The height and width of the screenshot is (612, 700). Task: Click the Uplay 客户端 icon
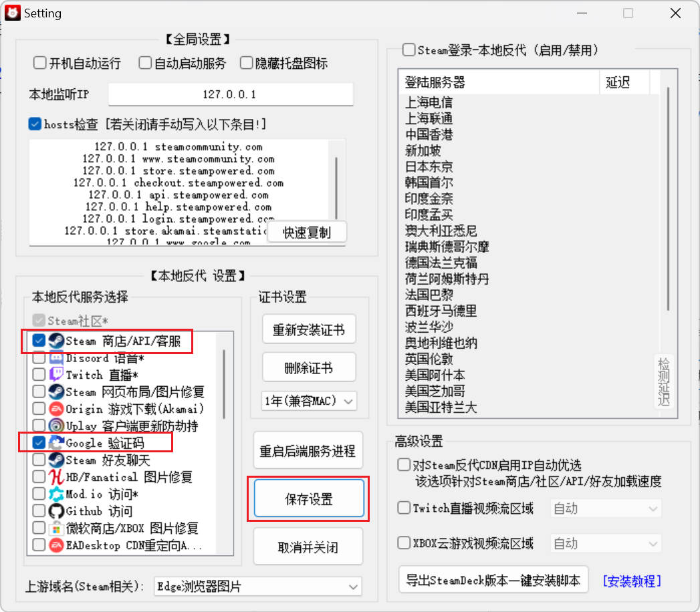tap(56, 426)
